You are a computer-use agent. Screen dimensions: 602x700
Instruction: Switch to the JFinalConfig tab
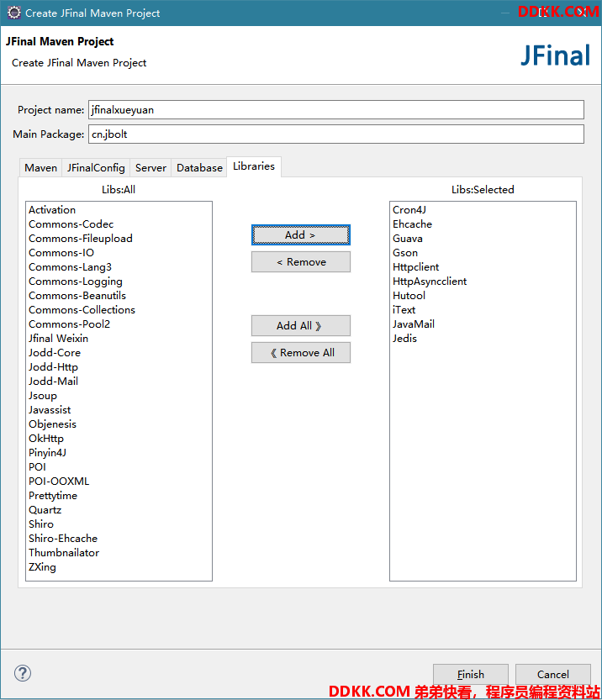tap(96, 168)
